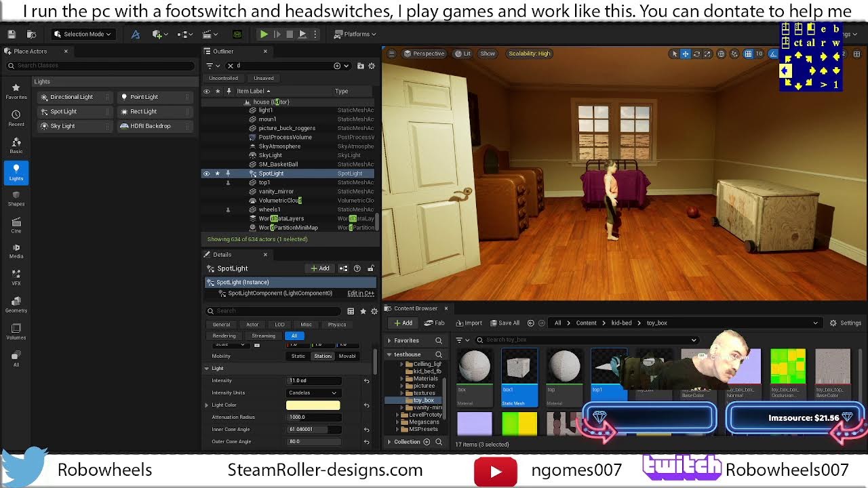Toggle the Uncontrolled filter in Outliner
The height and width of the screenshot is (488, 868).
coord(223,78)
